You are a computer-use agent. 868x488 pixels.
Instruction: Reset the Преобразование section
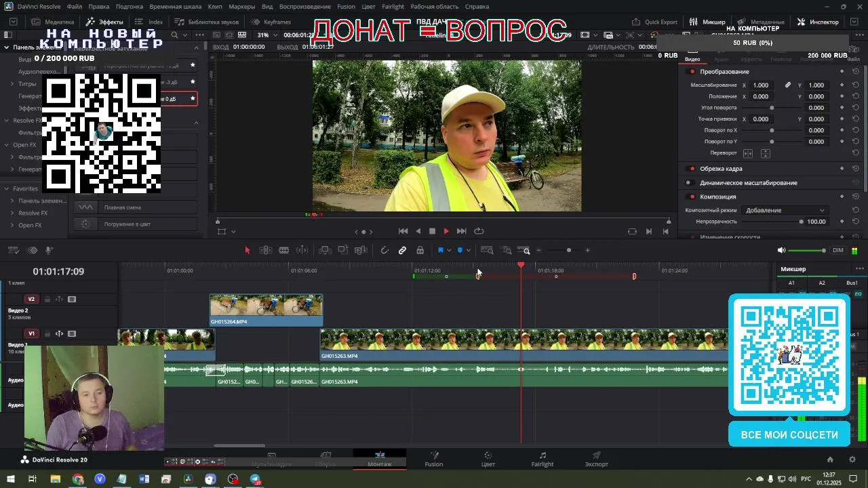[x=856, y=72]
